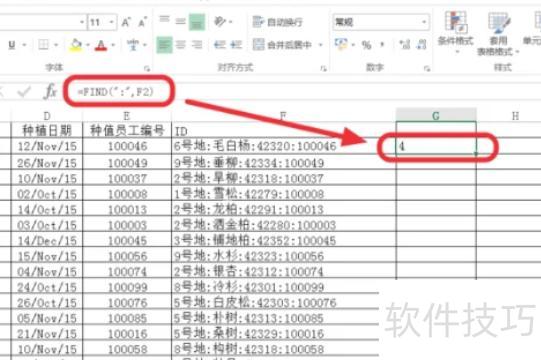Image resolution: width=541 pixels, height=360 pixels.
Task: Select cell 14/Dec/15
Action: tap(47, 240)
